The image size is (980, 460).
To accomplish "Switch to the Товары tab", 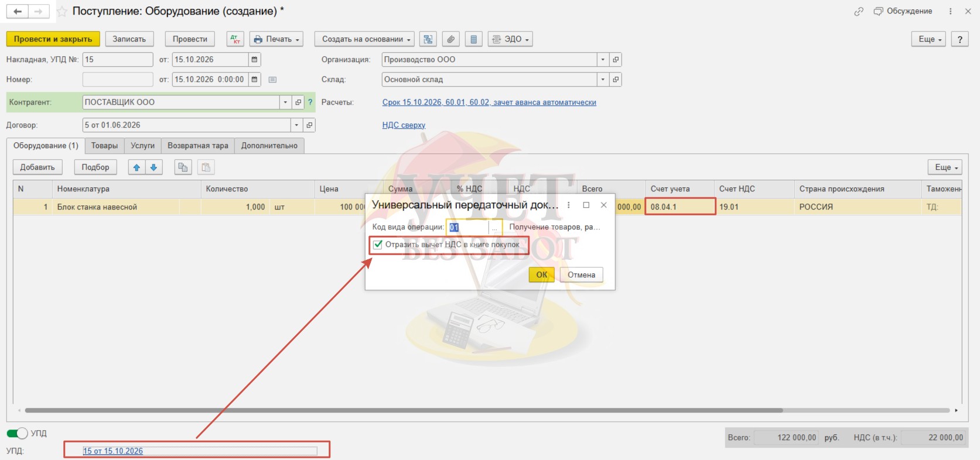I will (x=104, y=146).
